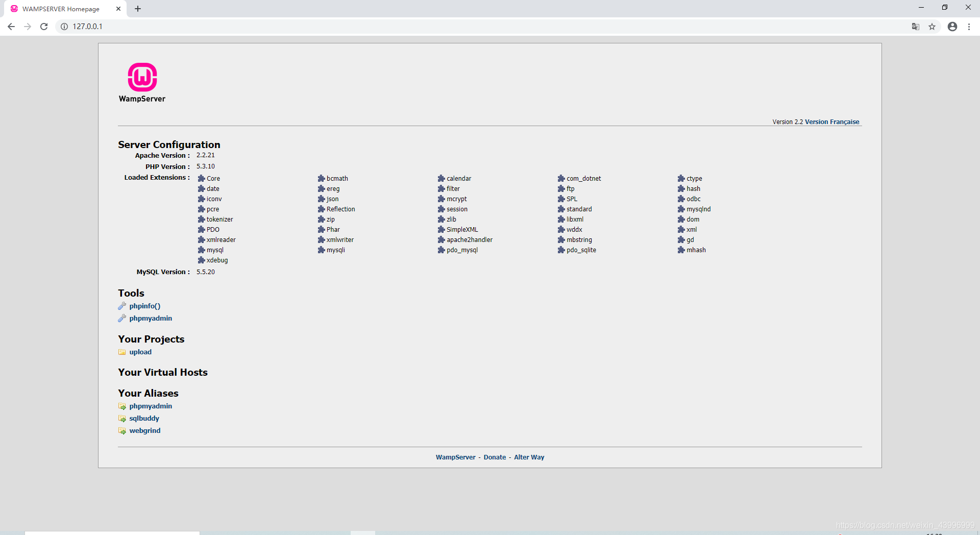Screen dimensions: 980x535
Task: Click the Server Configuration heading
Action: coord(169,144)
